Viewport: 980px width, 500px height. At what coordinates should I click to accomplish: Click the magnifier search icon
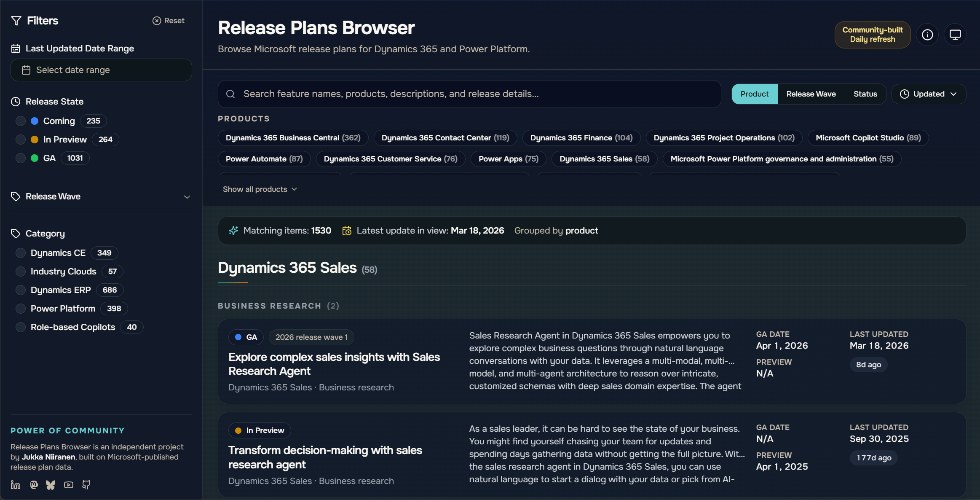tap(230, 94)
